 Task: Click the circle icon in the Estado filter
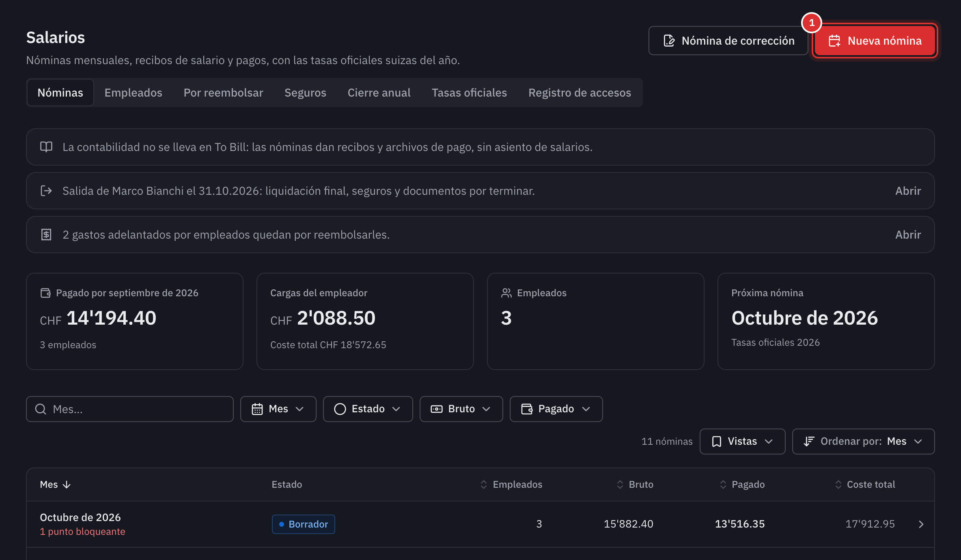[340, 409]
